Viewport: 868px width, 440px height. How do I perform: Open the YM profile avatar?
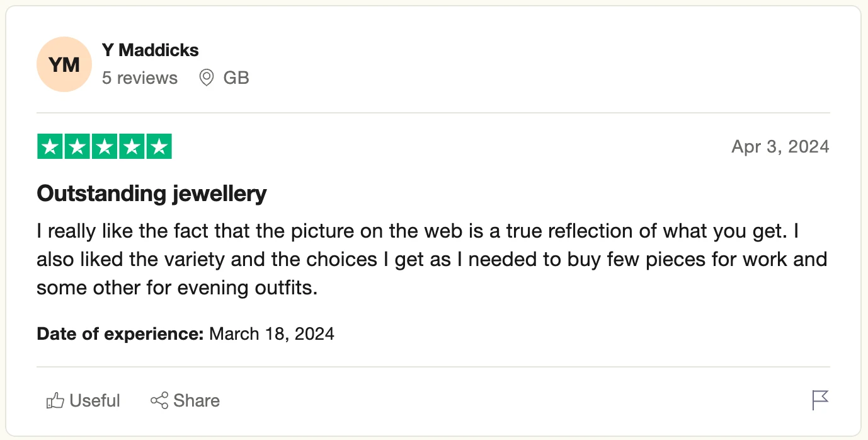(x=64, y=65)
